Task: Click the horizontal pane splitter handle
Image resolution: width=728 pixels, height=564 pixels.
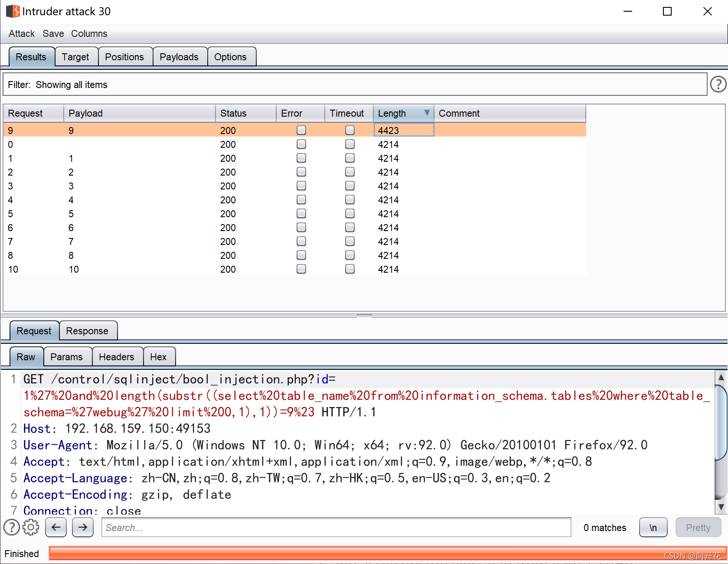Action: (x=364, y=315)
